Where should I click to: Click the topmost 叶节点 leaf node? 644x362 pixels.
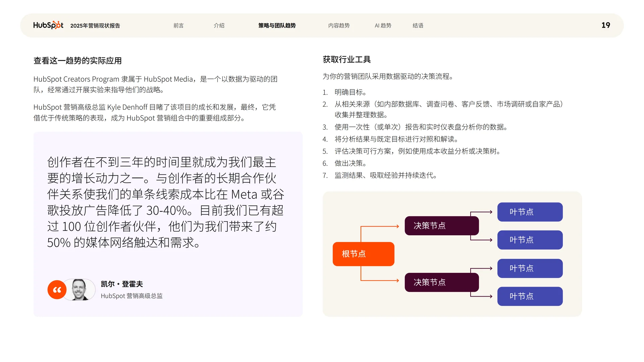(530, 212)
